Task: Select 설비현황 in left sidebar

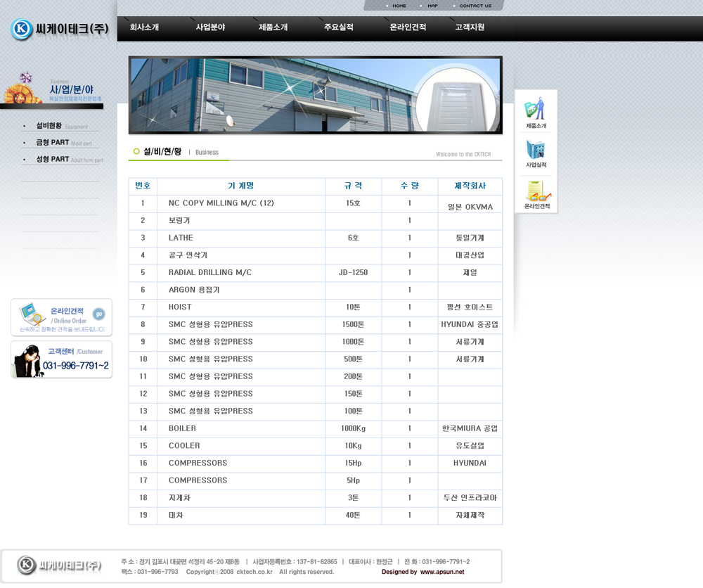Action: click(49, 126)
